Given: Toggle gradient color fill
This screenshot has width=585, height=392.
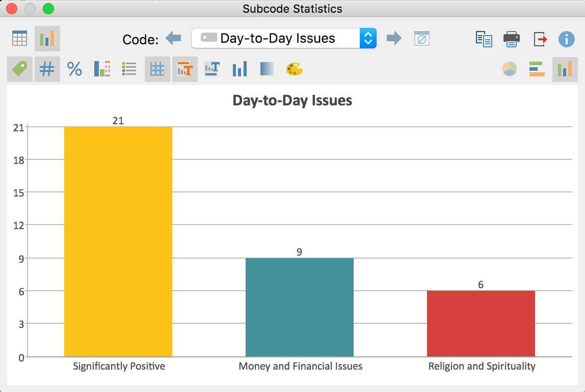Looking at the screenshot, I should click(267, 69).
